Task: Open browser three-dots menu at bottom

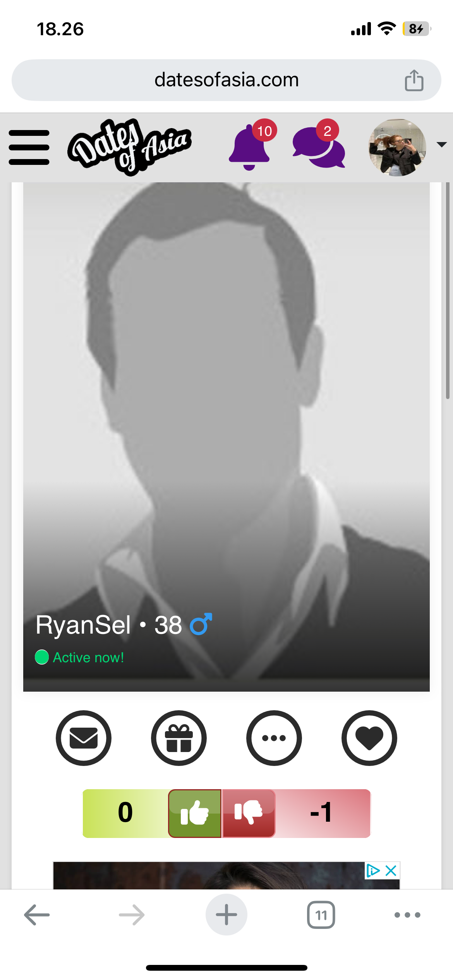Action: tap(407, 915)
